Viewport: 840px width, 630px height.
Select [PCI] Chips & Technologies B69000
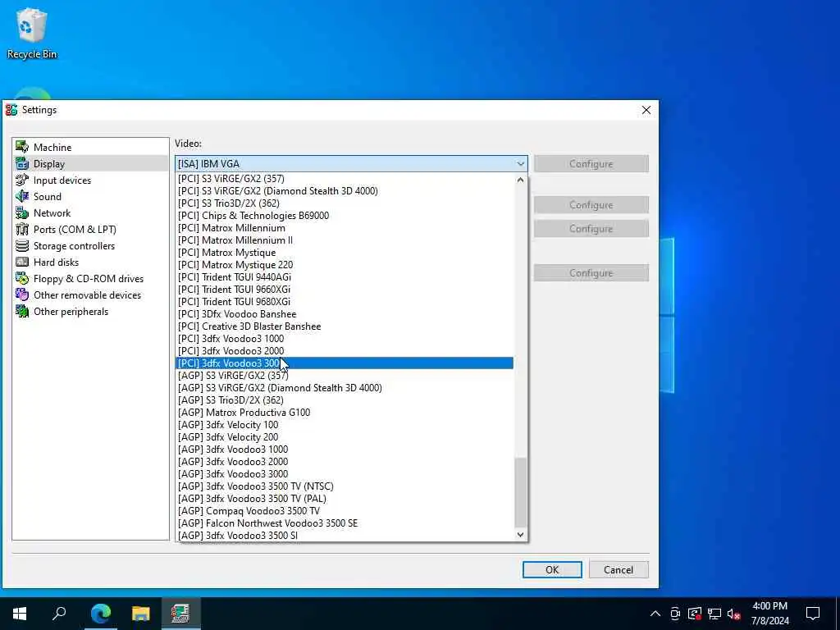pos(345,216)
